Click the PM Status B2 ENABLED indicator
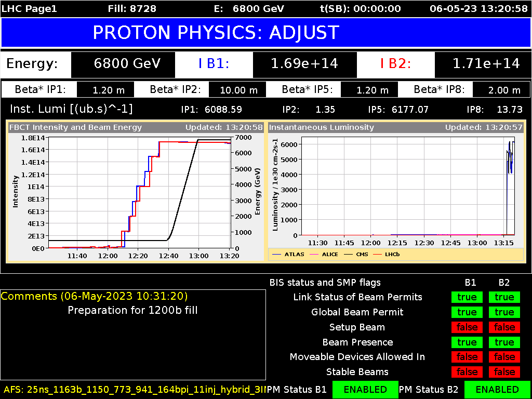532x399 pixels. pyautogui.click(x=497, y=390)
